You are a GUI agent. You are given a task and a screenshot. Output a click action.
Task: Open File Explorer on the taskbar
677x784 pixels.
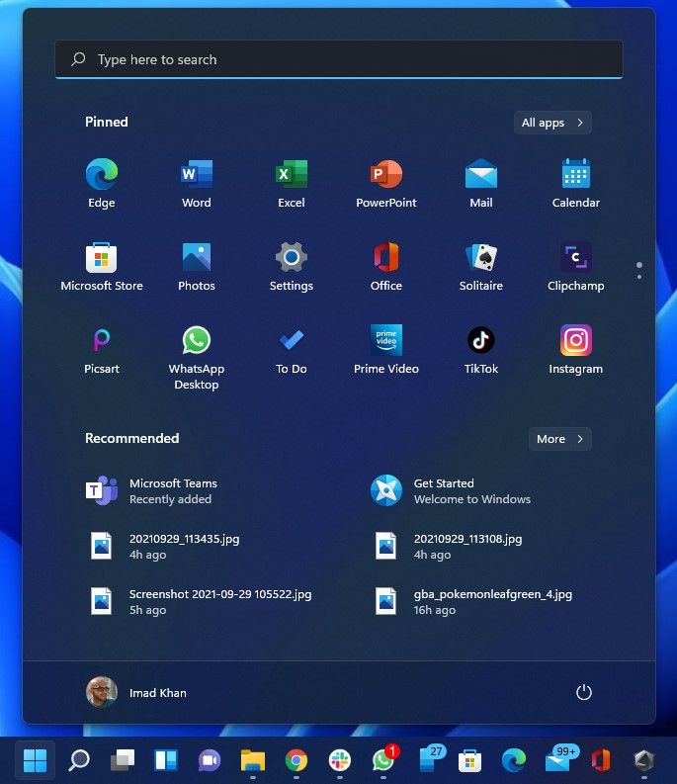tap(253, 760)
